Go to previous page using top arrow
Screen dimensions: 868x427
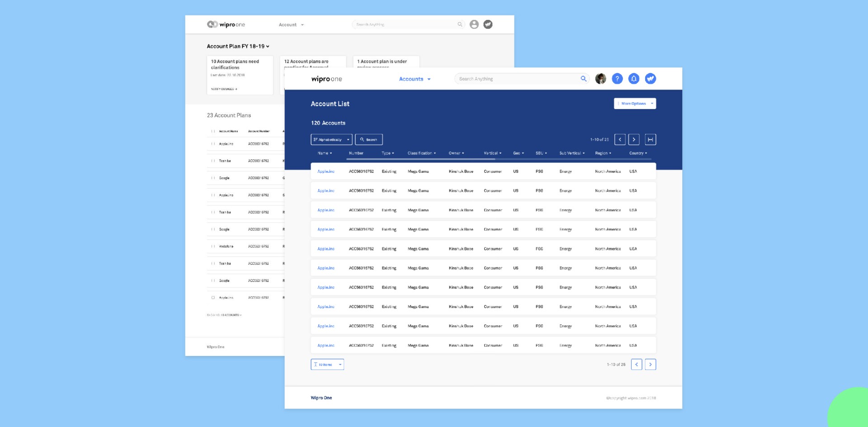pyautogui.click(x=620, y=139)
